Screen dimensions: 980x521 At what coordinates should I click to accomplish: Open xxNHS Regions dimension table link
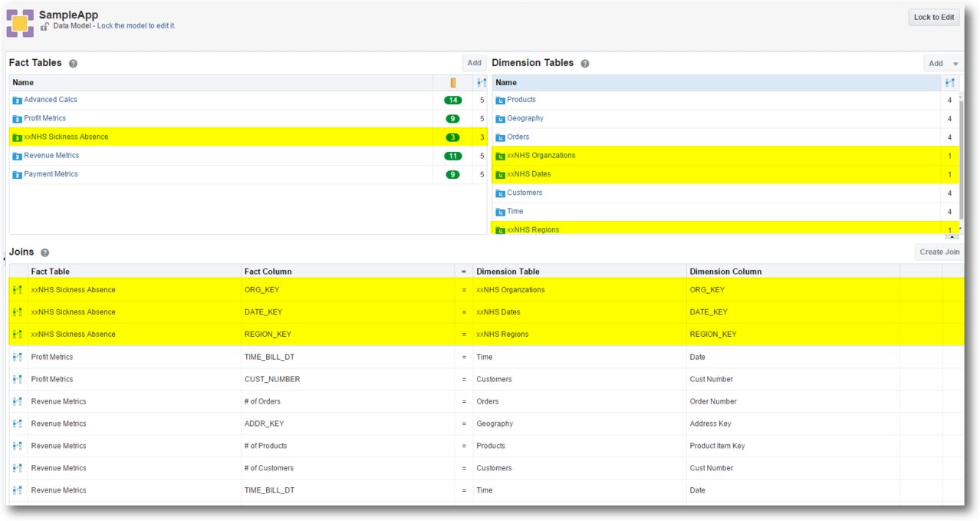pos(533,230)
